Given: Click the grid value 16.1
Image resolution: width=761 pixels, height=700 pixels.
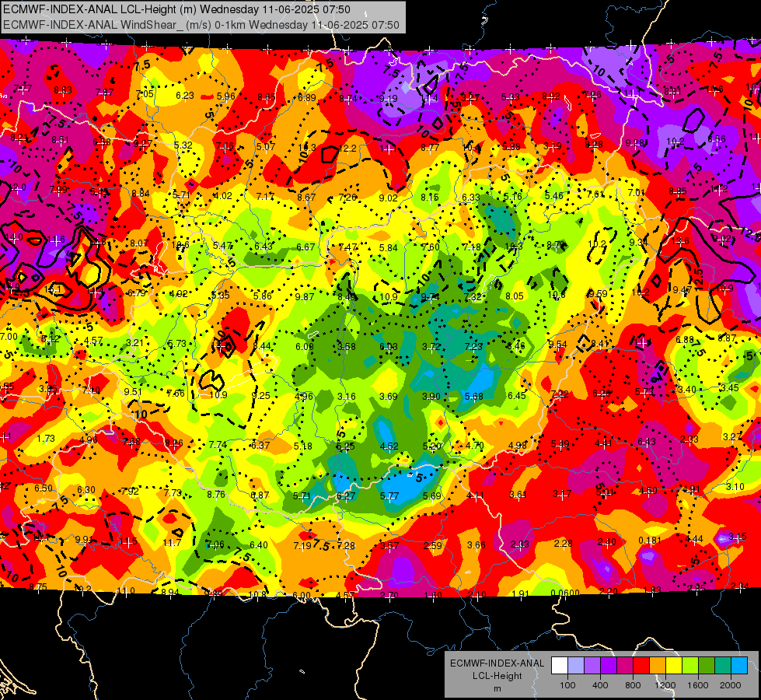Looking at the screenshot, I should [x=52, y=290].
